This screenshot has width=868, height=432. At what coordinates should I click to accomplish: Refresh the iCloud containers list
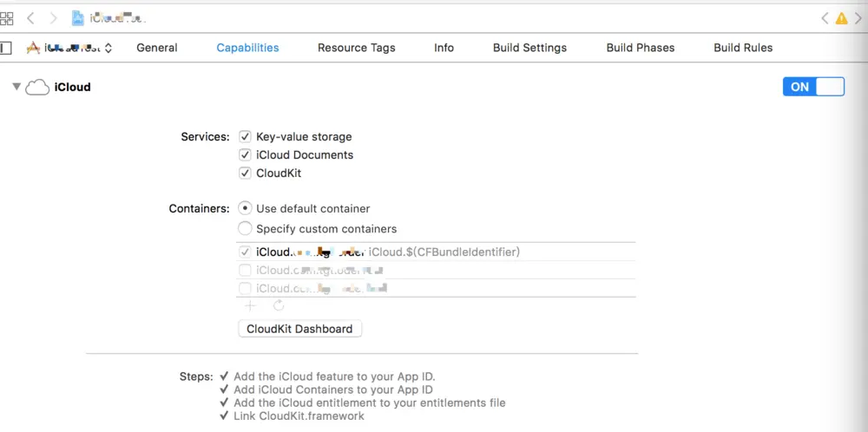click(x=278, y=305)
